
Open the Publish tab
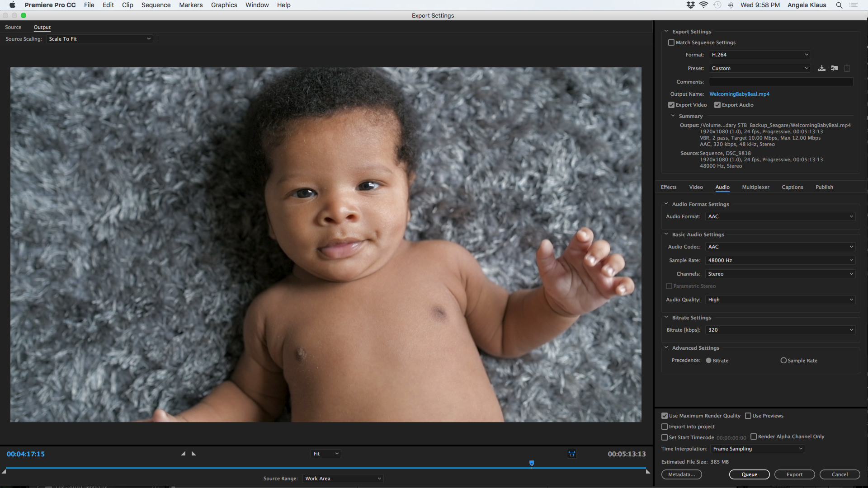click(824, 187)
